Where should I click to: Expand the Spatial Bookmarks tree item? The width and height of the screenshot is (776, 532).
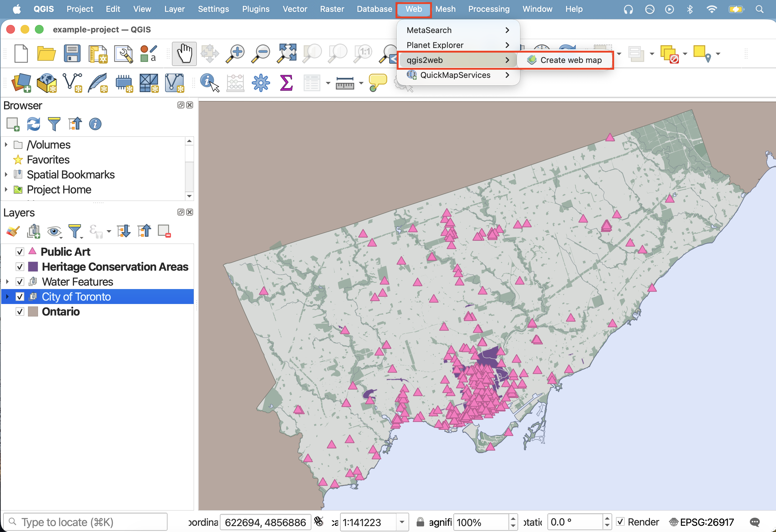6,174
